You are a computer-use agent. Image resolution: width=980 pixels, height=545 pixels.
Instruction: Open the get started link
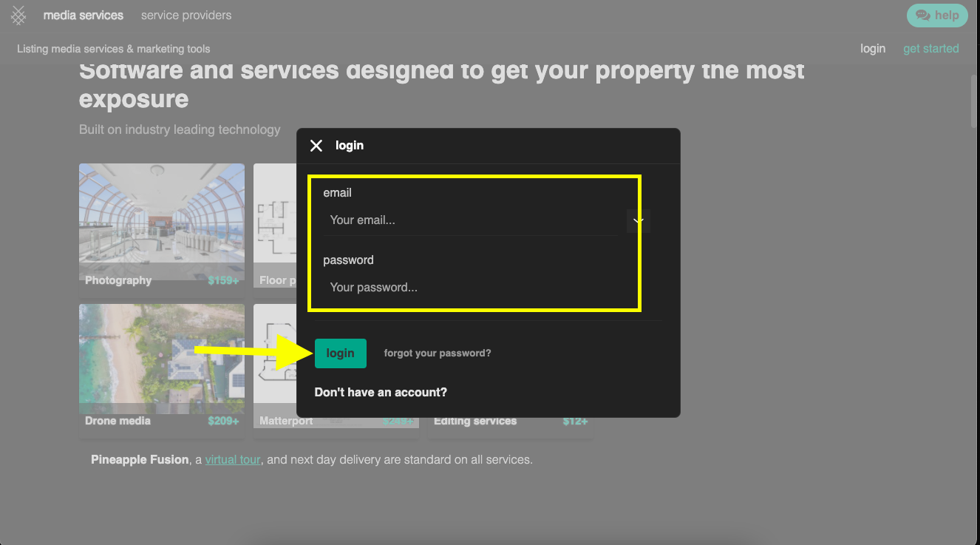tap(930, 49)
